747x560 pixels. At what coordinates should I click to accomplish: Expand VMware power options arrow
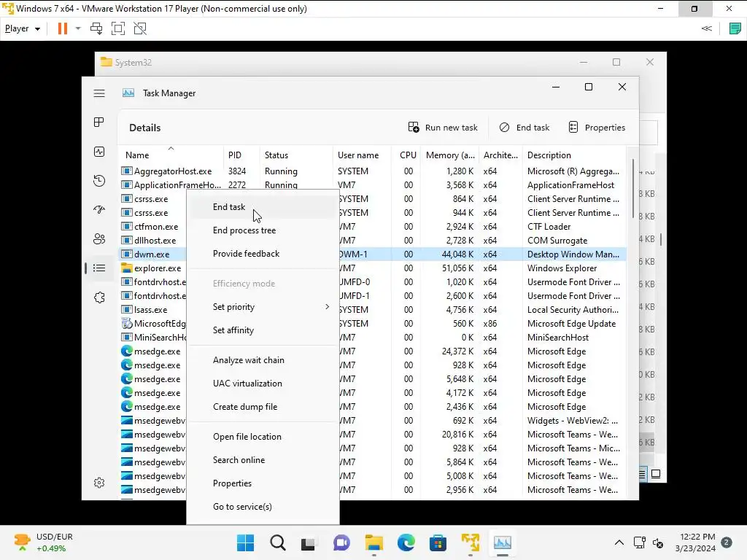[x=78, y=28]
